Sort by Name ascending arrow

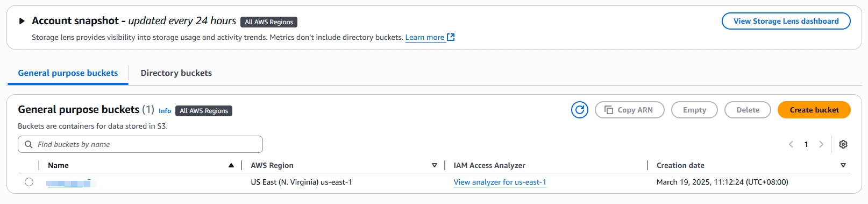231,165
